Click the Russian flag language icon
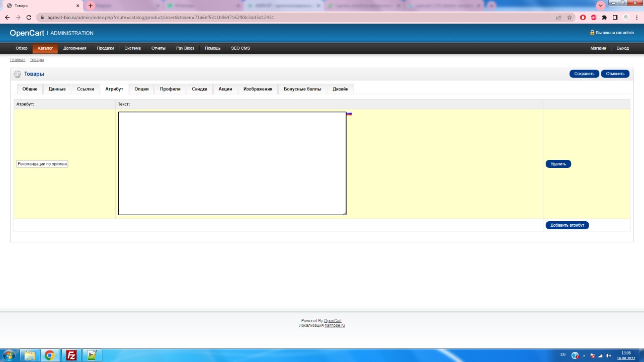 point(349,114)
